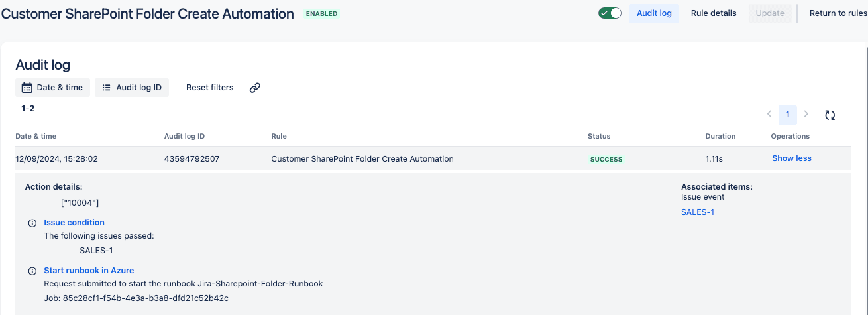This screenshot has width=868, height=315.
Task: Open Rule details view
Action: (714, 13)
